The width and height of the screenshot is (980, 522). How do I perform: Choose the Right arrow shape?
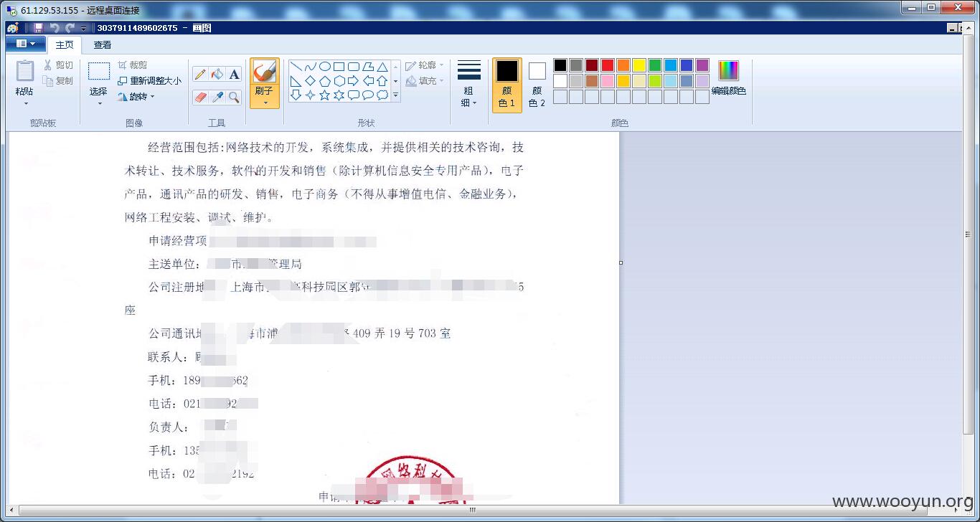pyautogui.click(x=353, y=81)
